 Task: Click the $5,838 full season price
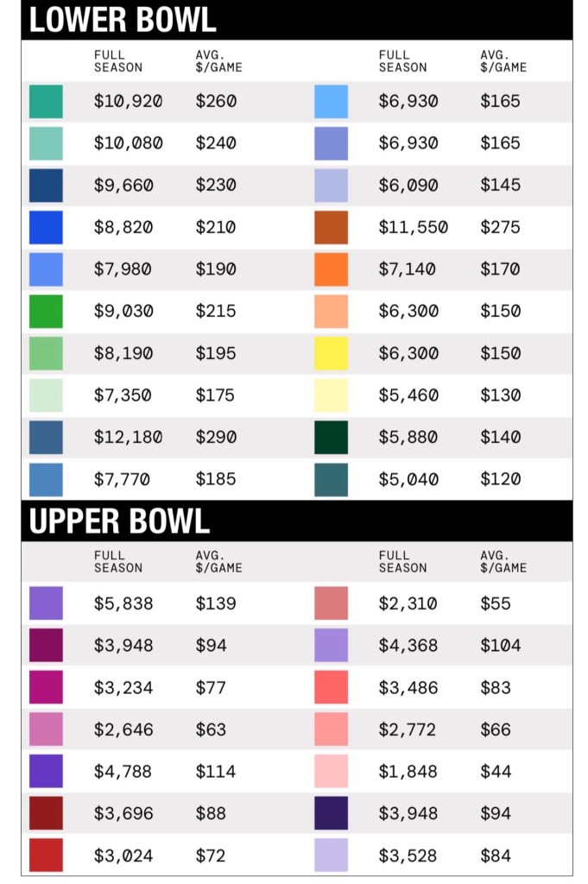click(x=123, y=603)
